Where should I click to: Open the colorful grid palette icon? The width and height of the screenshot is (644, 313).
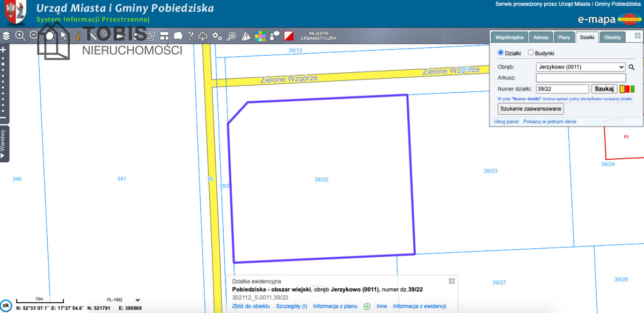(260, 36)
